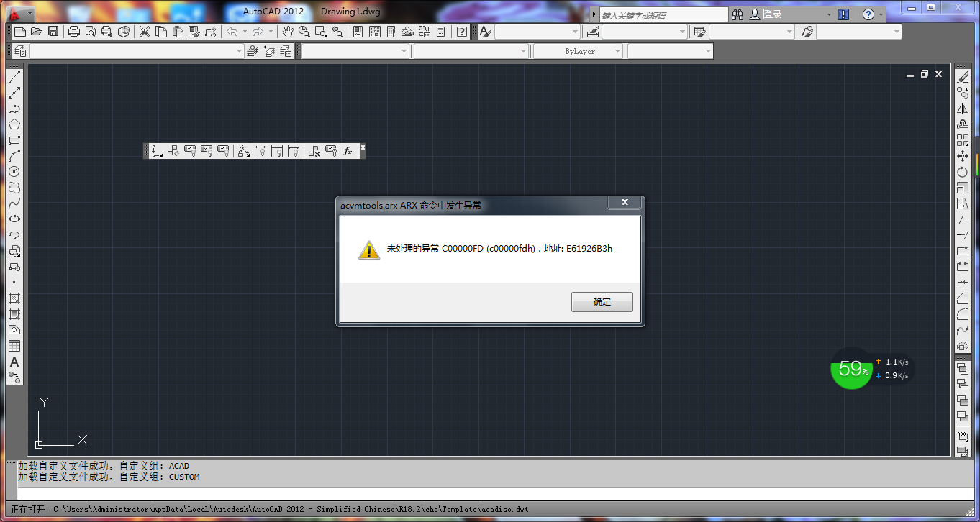Select the Mirror modify tool
Viewport: 980px width, 522px height.
click(x=963, y=109)
